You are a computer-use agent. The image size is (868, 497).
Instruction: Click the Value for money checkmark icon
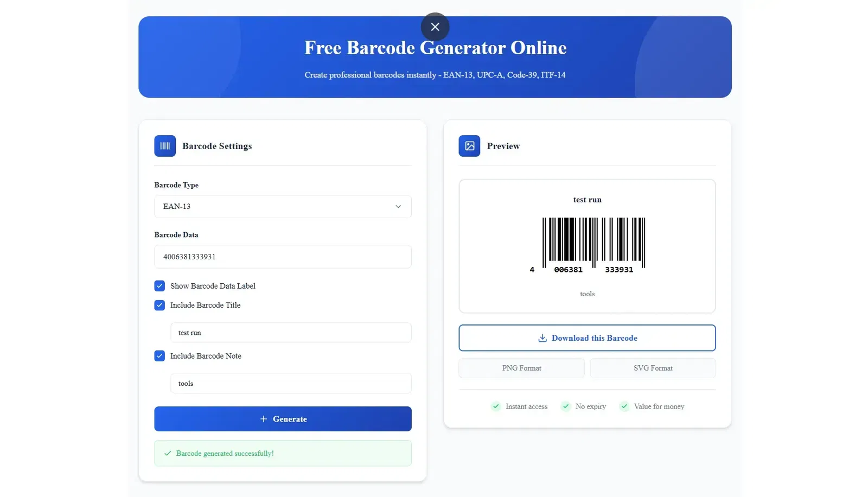coord(624,406)
